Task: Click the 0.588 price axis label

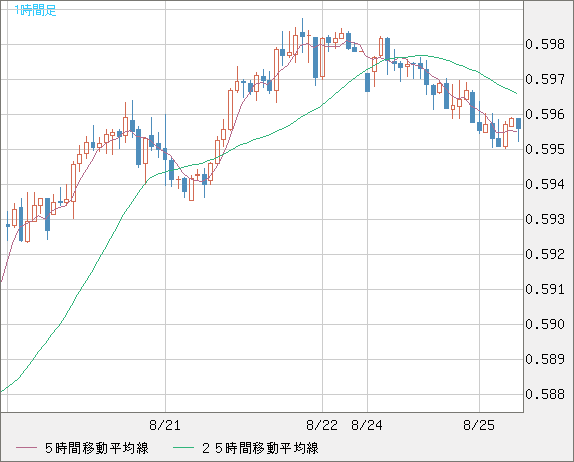Action: pyautogui.click(x=545, y=394)
